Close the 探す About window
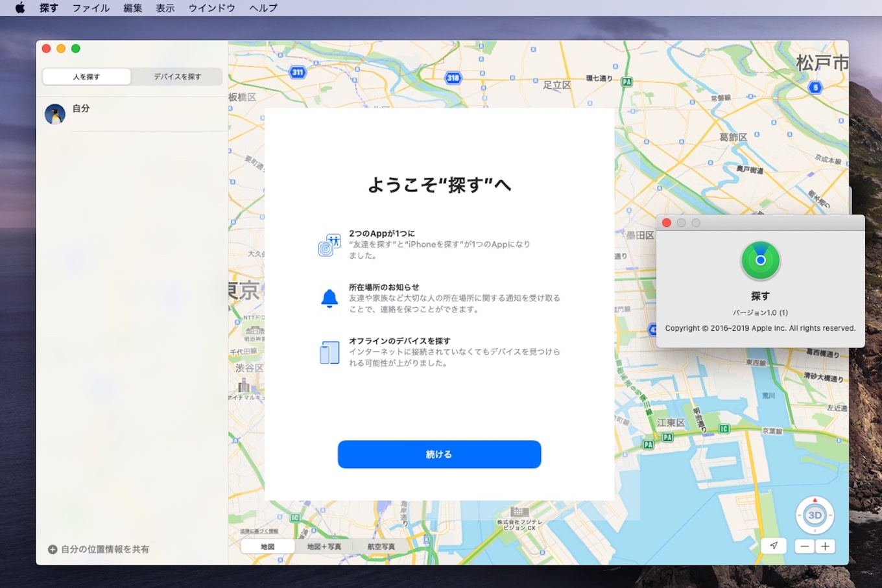This screenshot has width=882, height=588. (x=666, y=223)
